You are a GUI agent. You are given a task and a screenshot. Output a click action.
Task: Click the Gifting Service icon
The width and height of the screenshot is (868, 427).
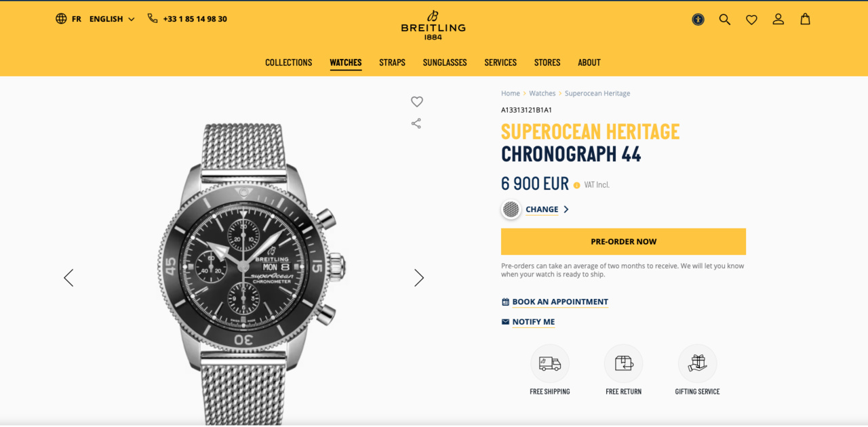point(697,363)
